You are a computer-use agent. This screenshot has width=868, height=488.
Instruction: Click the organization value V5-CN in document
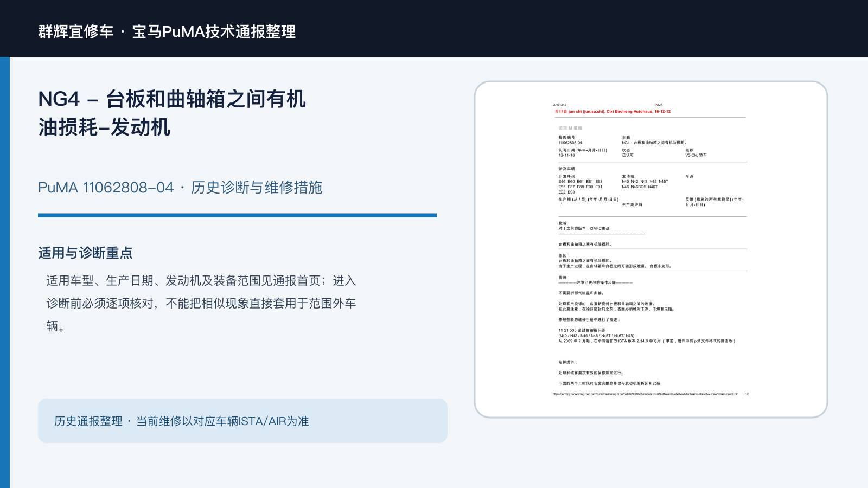pyautogui.click(x=696, y=155)
